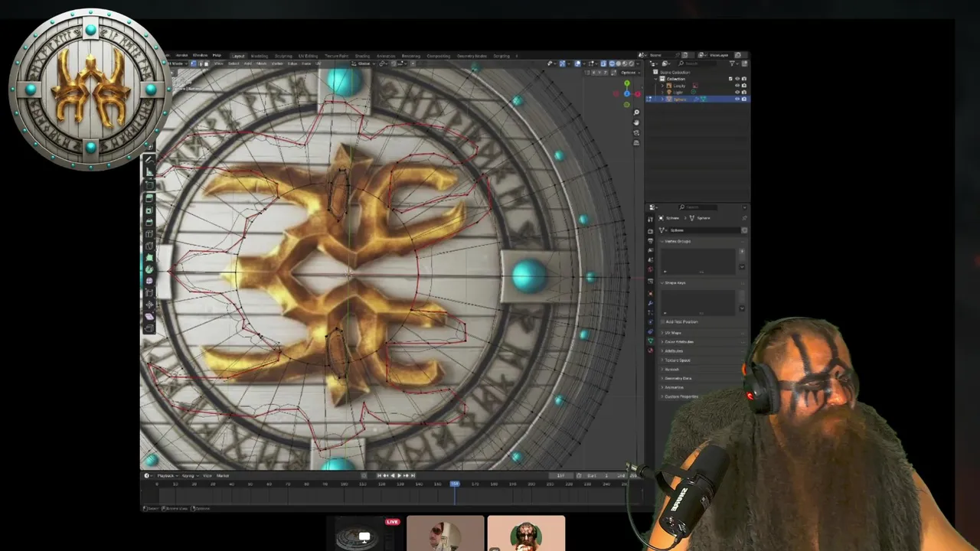Click the timeline play forward button

point(399,475)
